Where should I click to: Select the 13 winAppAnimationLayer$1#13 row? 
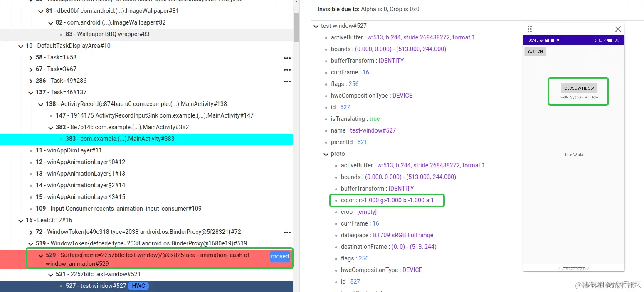pyautogui.click(x=146, y=174)
